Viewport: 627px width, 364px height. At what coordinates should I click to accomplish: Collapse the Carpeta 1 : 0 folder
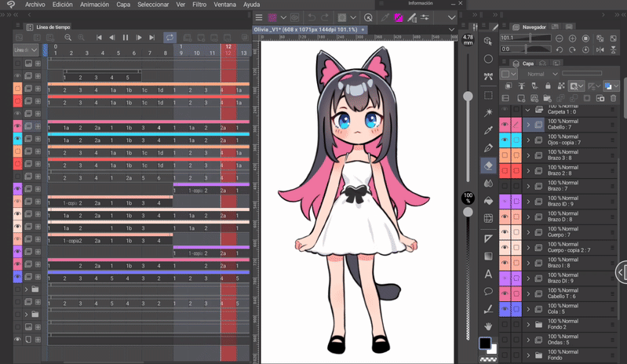[x=528, y=110]
